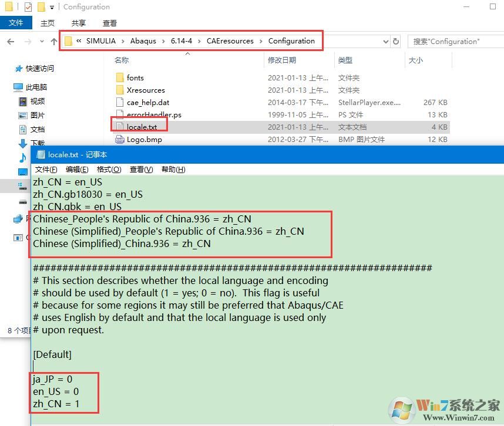Refresh the Configuration folder view
Image resolution: width=504 pixels, height=426 pixels.
(396, 42)
